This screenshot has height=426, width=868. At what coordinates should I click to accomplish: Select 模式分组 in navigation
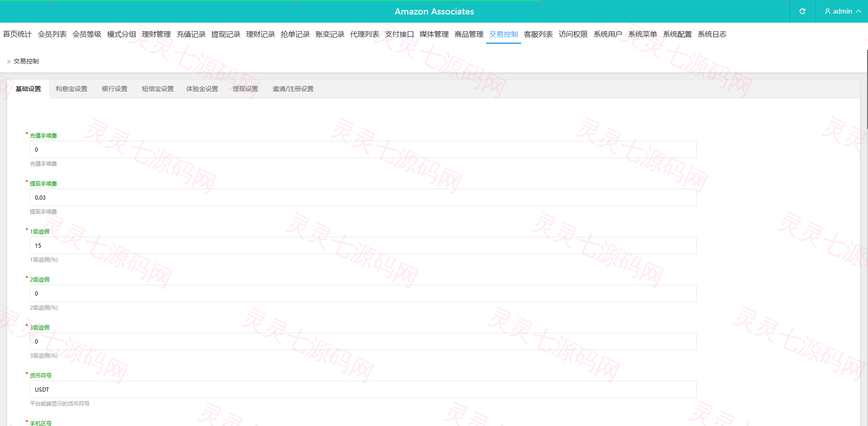(x=121, y=34)
